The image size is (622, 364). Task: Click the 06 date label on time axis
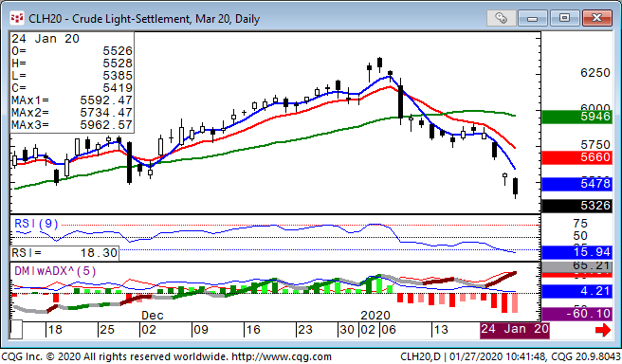389,330
